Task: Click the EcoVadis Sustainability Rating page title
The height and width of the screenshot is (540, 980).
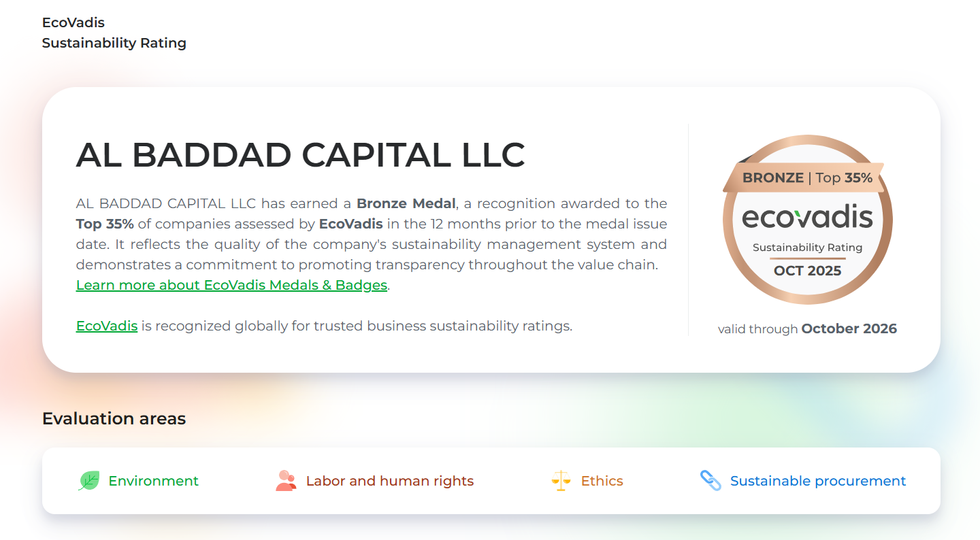Action: (x=114, y=33)
